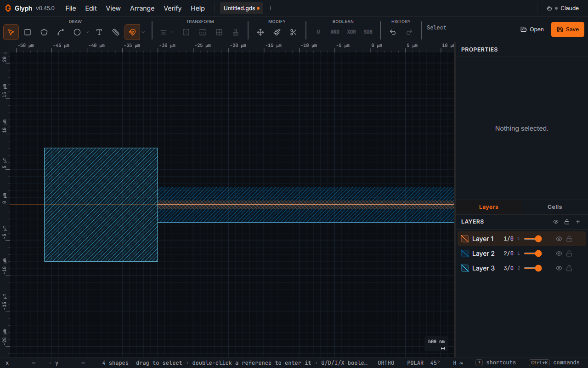The height and width of the screenshot is (368, 588).
Task: Toggle ORTHO mode in status bar
Action: click(386, 362)
